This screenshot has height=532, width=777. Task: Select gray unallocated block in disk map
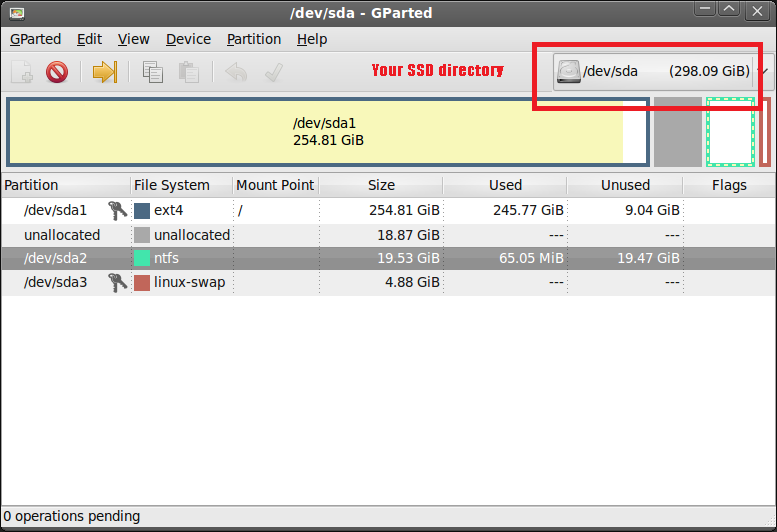678,132
